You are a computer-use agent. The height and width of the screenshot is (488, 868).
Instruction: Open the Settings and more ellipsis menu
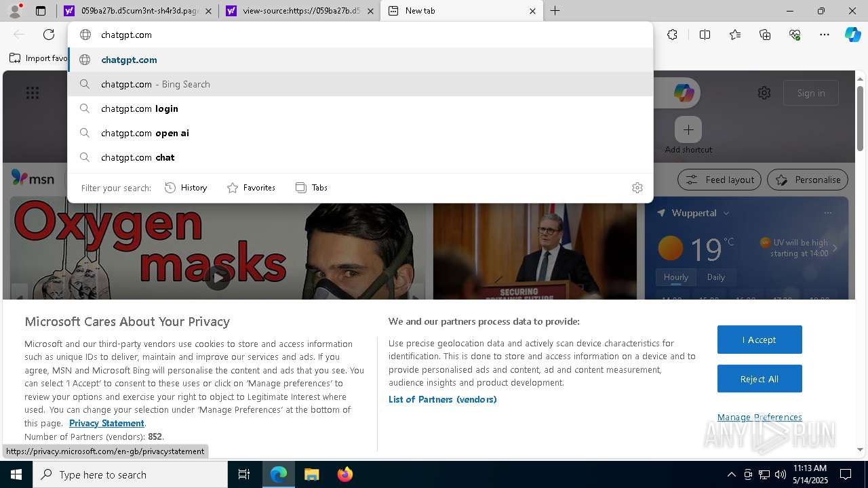pos(825,35)
